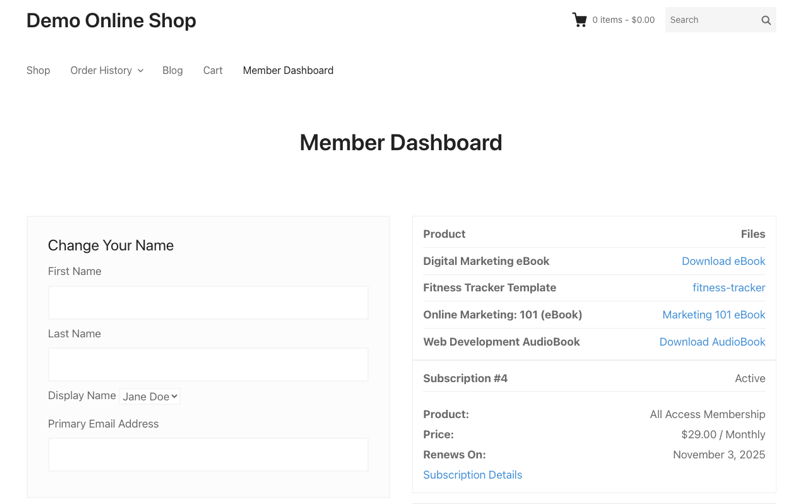Click Member Dashboard in the navigation
This screenshot has height=504, width=800.
click(288, 71)
